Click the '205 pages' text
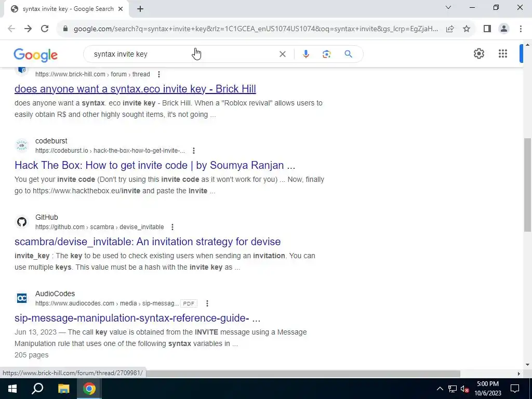 pos(32,355)
